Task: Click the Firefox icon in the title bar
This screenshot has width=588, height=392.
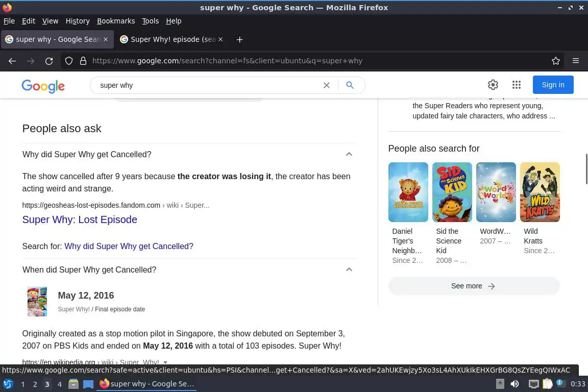Action: pyautogui.click(x=7, y=7)
